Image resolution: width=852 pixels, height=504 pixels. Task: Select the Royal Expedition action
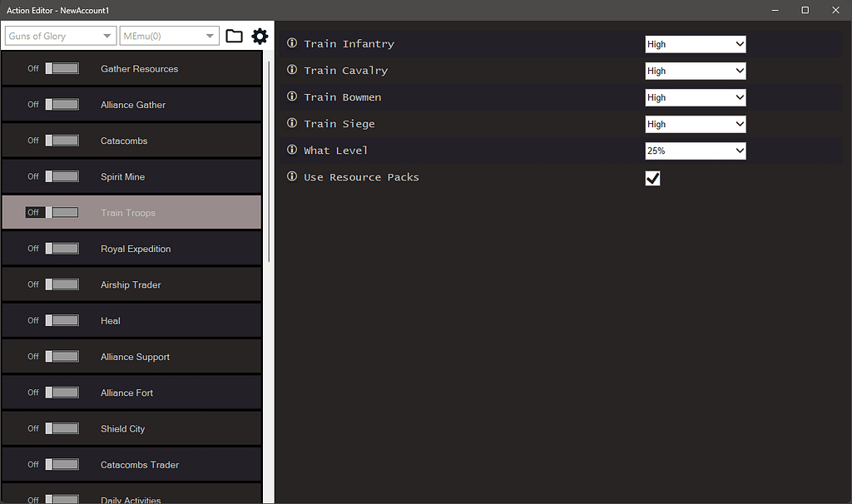[x=135, y=248]
